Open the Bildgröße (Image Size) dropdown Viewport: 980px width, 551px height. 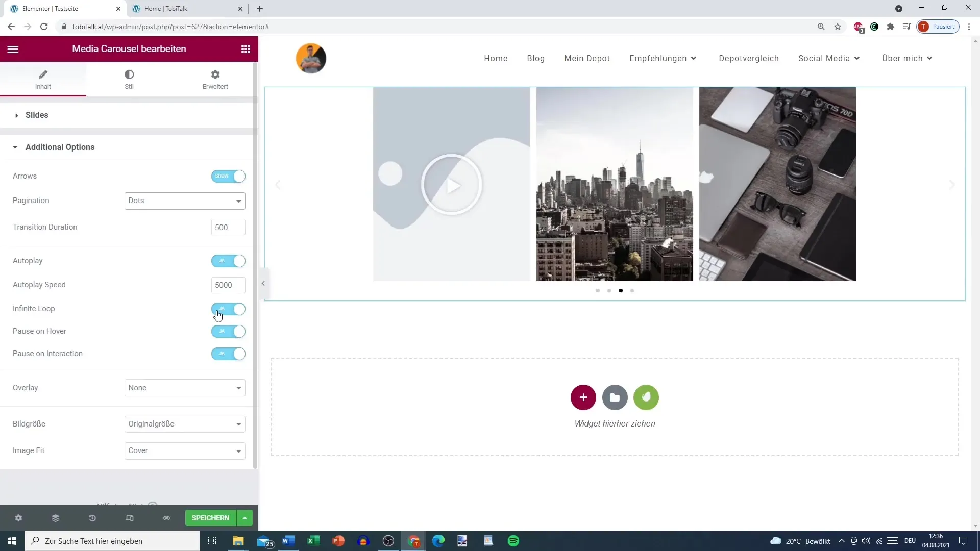(x=184, y=424)
